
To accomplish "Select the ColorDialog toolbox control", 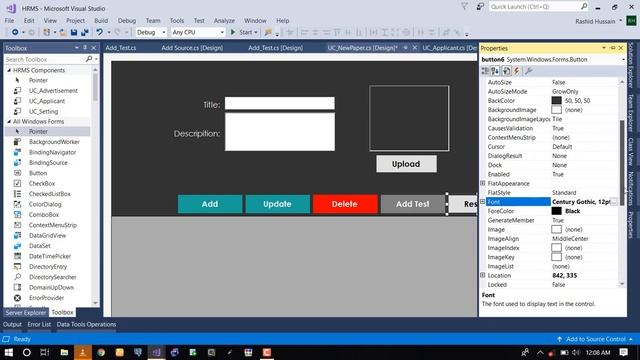I will 48,204.
